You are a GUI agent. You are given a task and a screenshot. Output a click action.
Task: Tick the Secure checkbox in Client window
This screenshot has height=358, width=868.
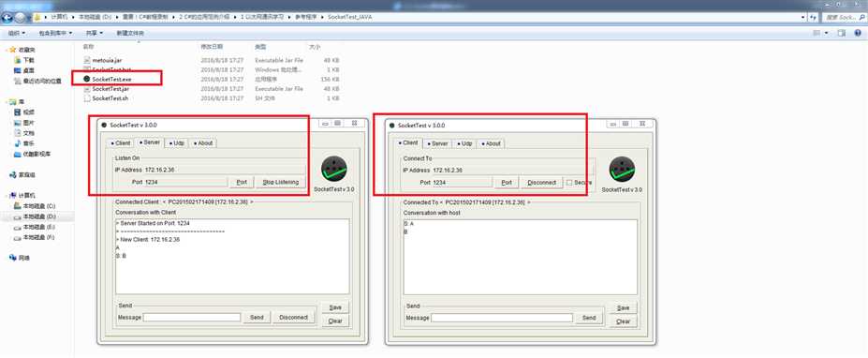click(569, 183)
